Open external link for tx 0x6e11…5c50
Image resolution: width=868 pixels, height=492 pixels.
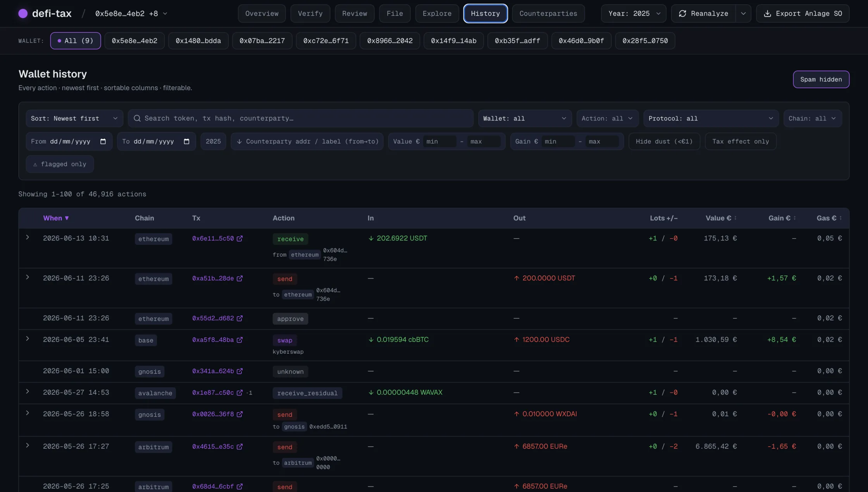(x=239, y=239)
